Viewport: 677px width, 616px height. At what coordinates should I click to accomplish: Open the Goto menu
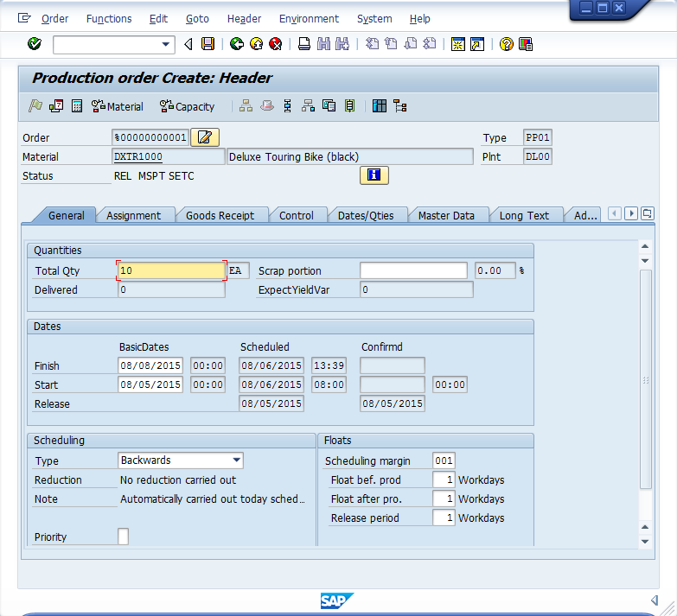(197, 18)
